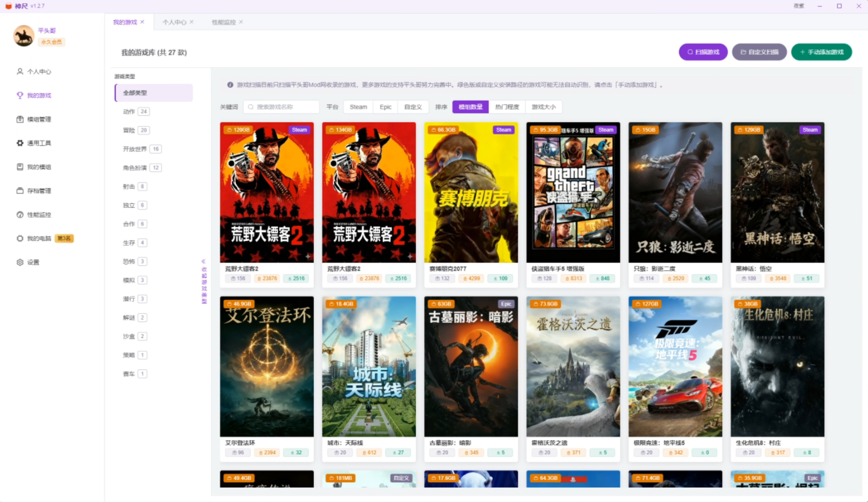The image size is (868, 502).
Task: Close the 性能监控 tab
Action: coord(241,22)
